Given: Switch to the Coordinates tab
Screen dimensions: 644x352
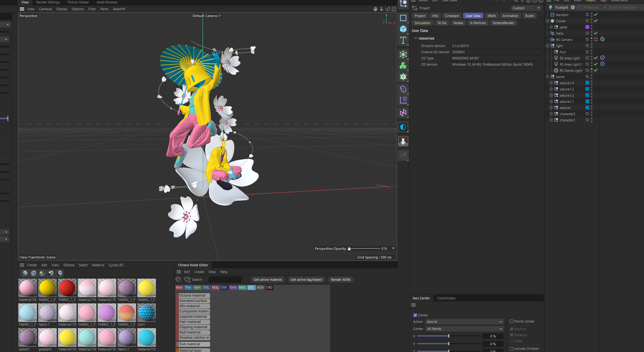Looking at the screenshot, I should pos(446,298).
